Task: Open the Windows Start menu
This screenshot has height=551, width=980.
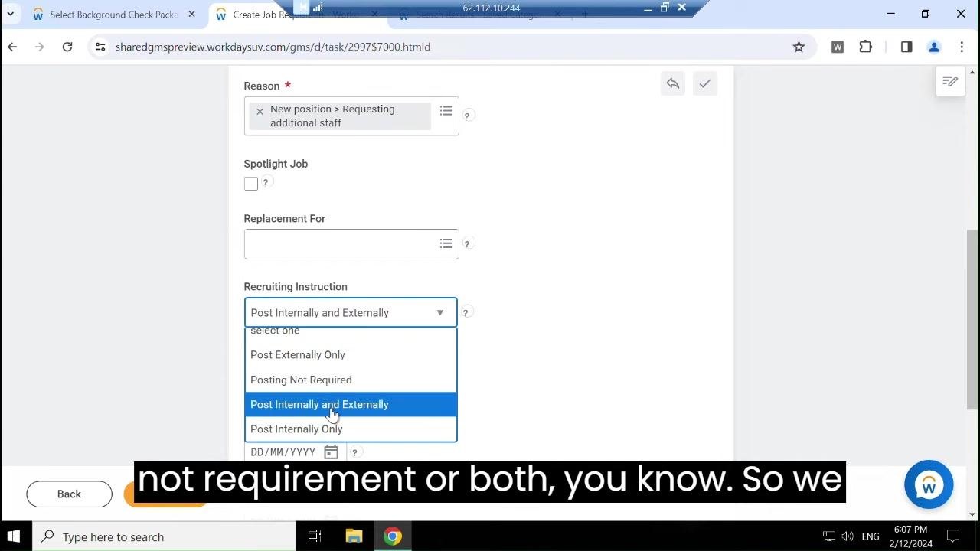Action: coord(14,536)
